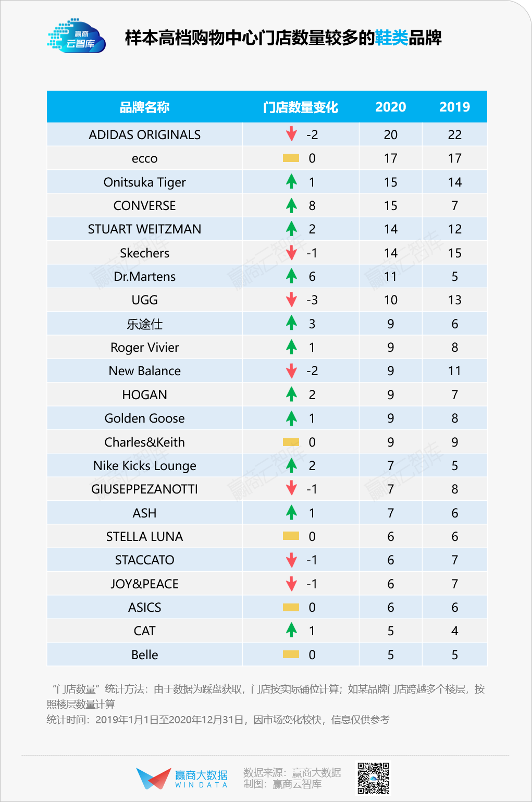Select the STUART WEITZMAN brand name
The width and height of the screenshot is (532, 802).
pyautogui.click(x=144, y=229)
